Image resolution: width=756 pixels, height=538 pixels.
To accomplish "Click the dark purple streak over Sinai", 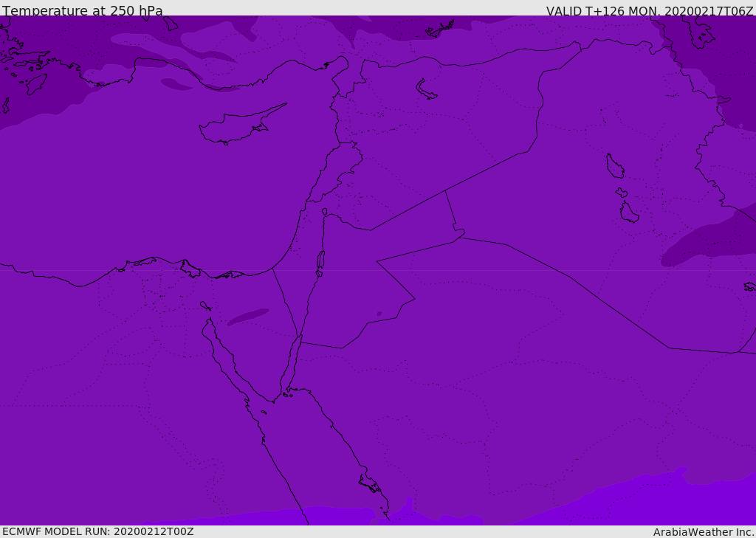I will (247, 317).
